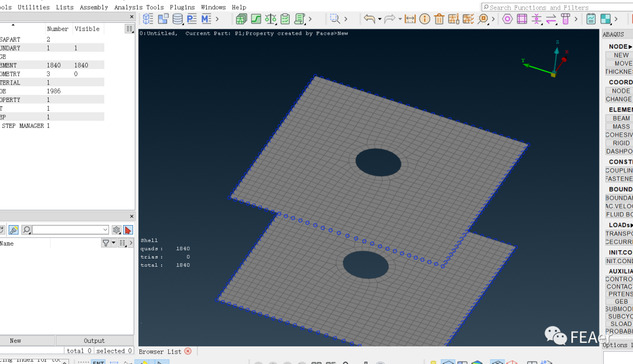Click the BEAM element button
The image size is (633, 364).
pos(621,118)
